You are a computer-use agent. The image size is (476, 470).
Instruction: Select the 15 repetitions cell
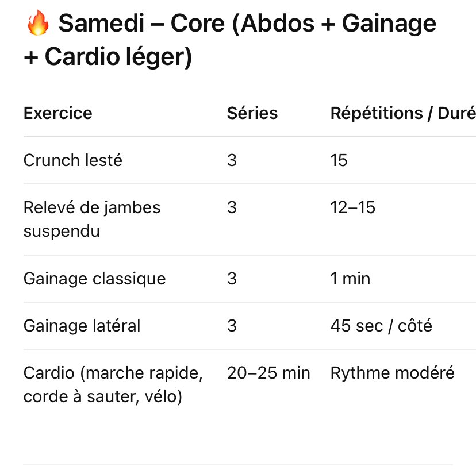click(339, 160)
